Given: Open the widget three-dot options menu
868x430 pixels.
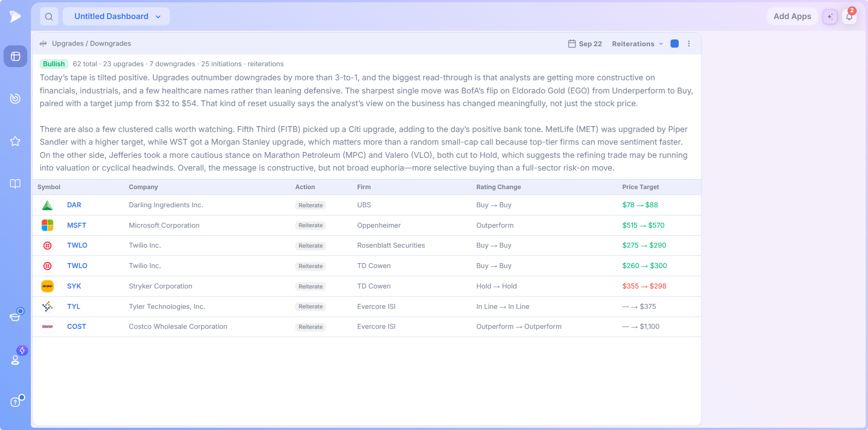Looking at the screenshot, I should pos(689,44).
